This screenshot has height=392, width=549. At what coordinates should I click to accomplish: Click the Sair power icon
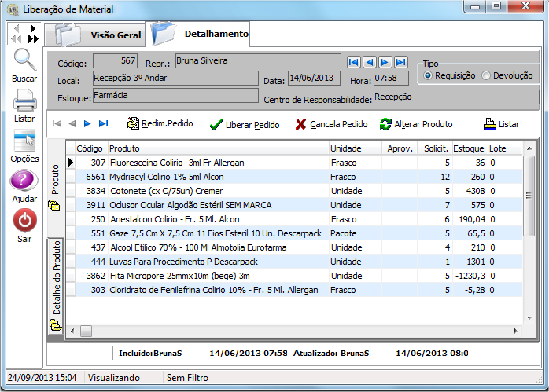24,221
